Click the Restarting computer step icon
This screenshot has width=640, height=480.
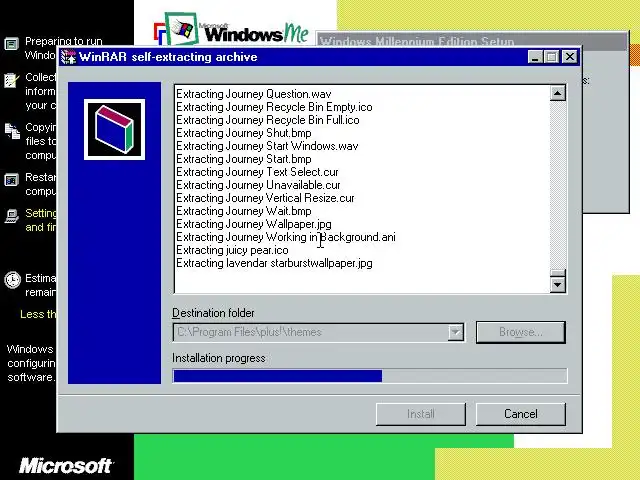[x=11, y=180]
